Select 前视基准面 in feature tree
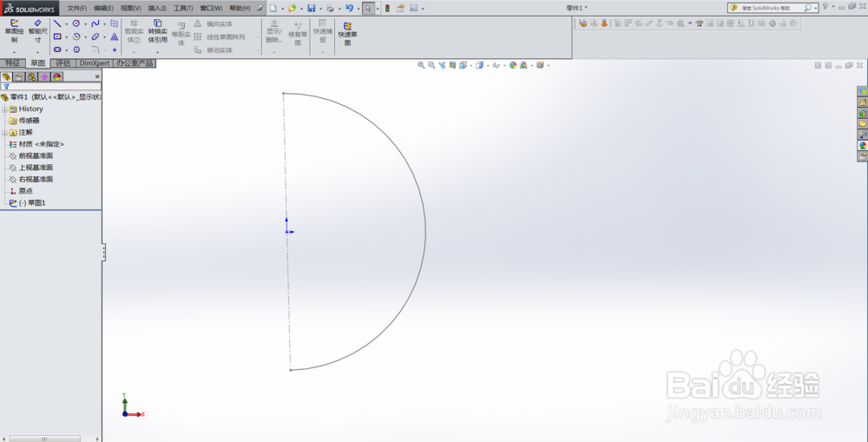This screenshot has height=442, width=868. [x=36, y=155]
